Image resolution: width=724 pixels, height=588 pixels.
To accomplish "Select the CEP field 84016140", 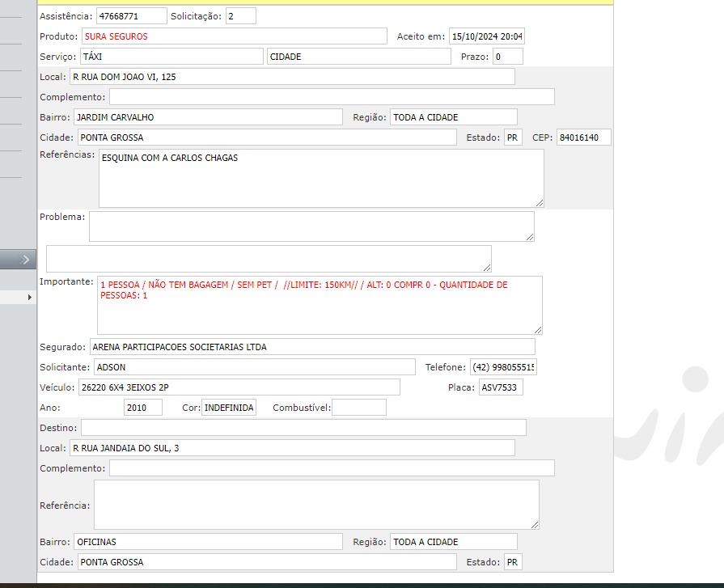I will (x=583, y=137).
